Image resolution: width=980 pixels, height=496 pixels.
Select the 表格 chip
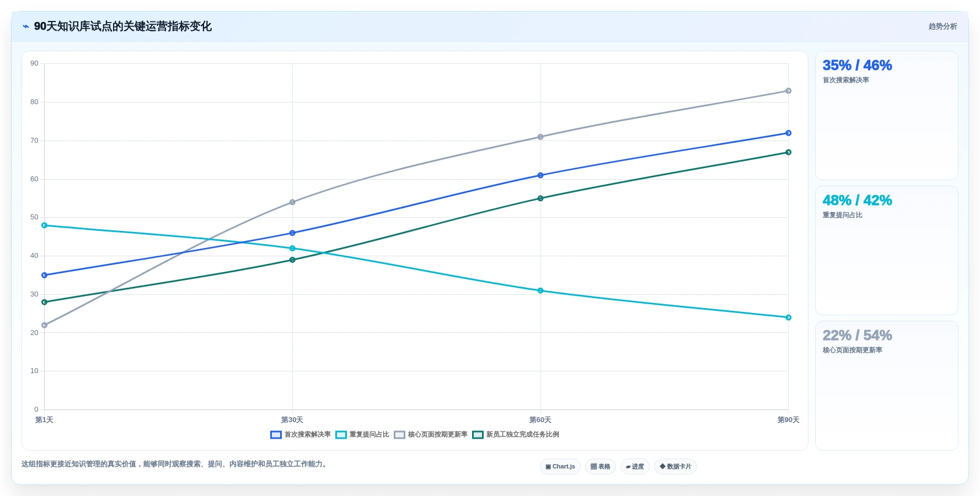tap(600, 467)
